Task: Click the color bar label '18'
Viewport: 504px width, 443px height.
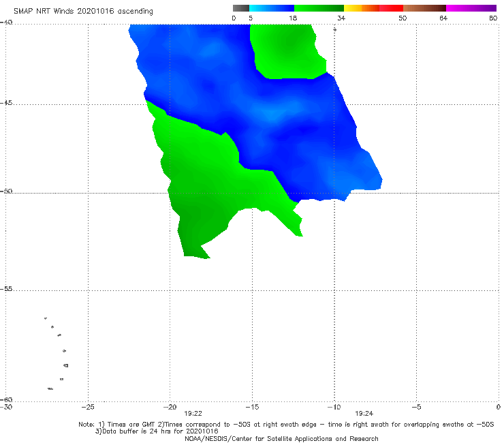Action: (293, 18)
